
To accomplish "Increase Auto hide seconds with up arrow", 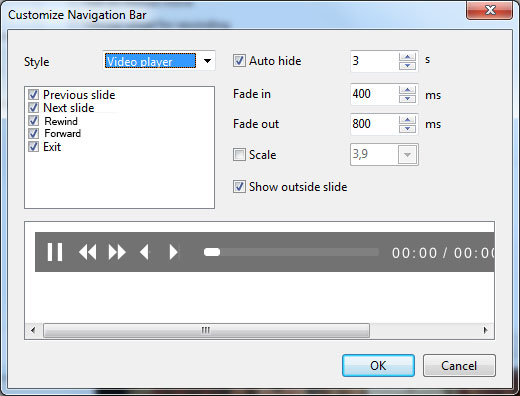I will 407,57.
